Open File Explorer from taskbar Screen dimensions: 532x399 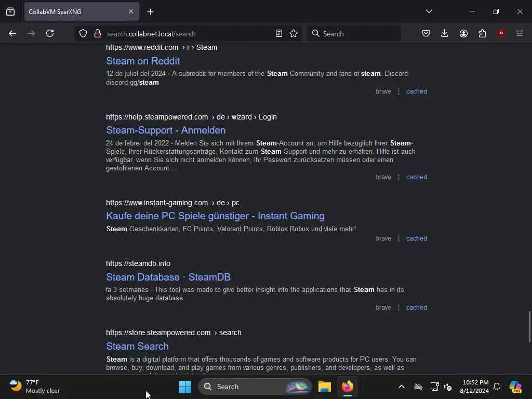324,387
